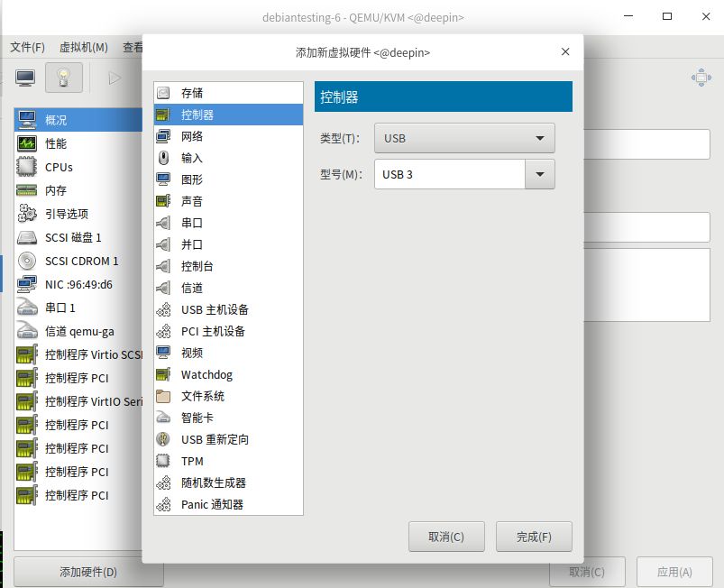Open 类型 type dropdown showing USB
Screen dimensions: 724x588
pyautogui.click(x=464, y=138)
